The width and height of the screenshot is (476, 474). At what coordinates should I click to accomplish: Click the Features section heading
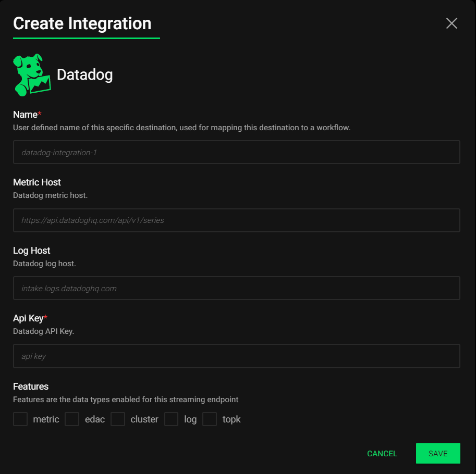pyautogui.click(x=31, y=386)
